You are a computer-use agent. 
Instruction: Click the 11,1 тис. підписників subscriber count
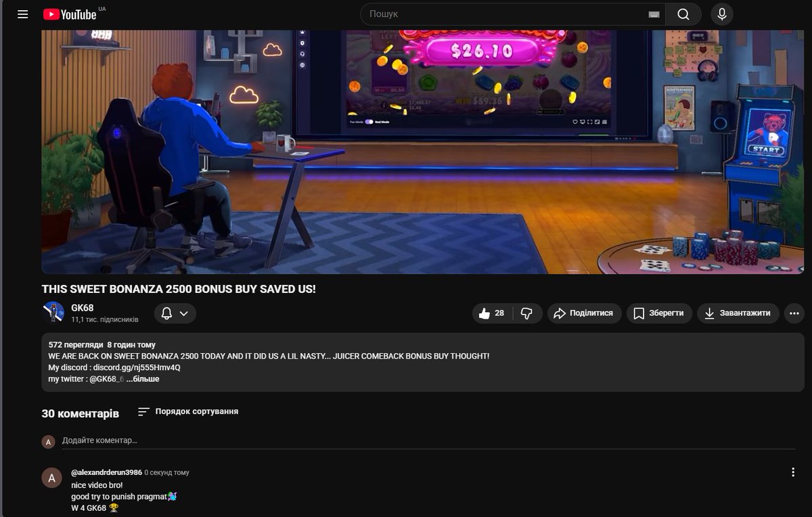(105, 319)
